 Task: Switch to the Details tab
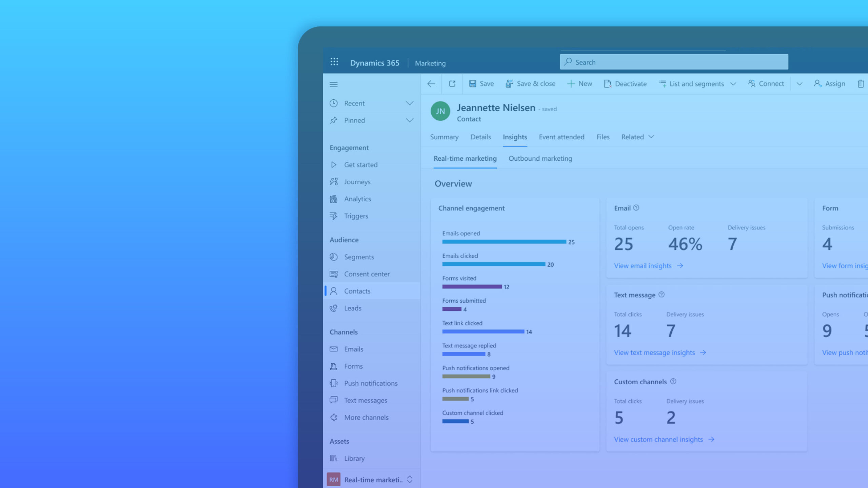pyautogui.click(x=480, y=137)
